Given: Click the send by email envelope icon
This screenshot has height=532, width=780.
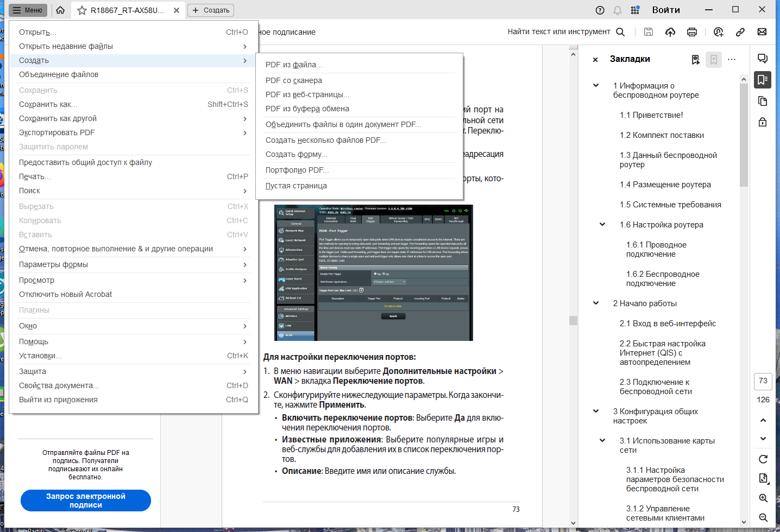Looking at the screenshot, I should [x=762, y=32].
